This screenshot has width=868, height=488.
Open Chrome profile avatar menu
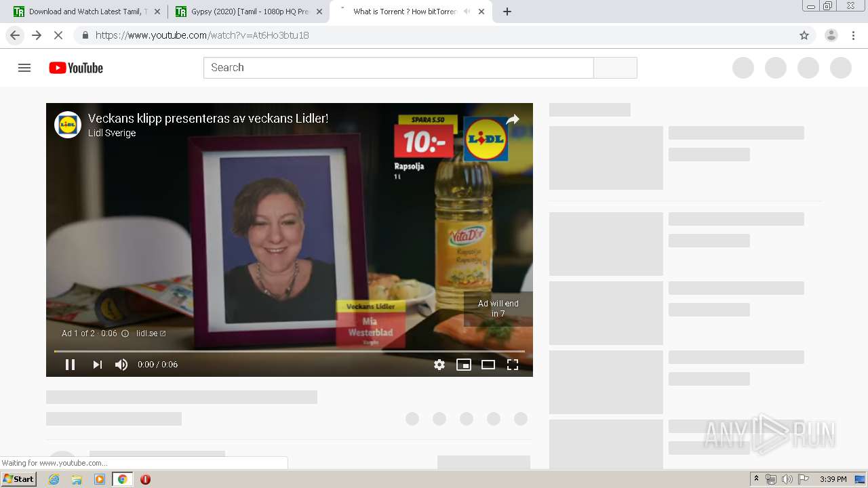pos(831,35)
